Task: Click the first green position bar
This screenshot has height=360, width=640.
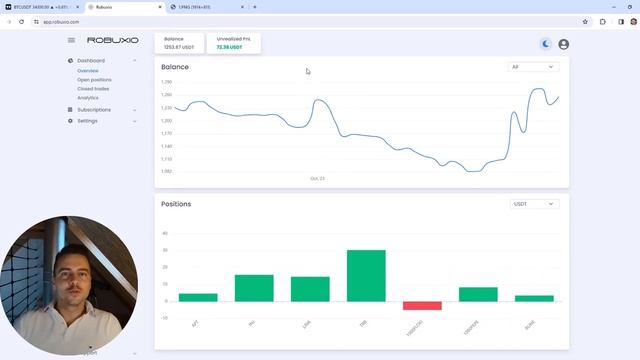Action: pyautogui.click(x=198, y=298)
